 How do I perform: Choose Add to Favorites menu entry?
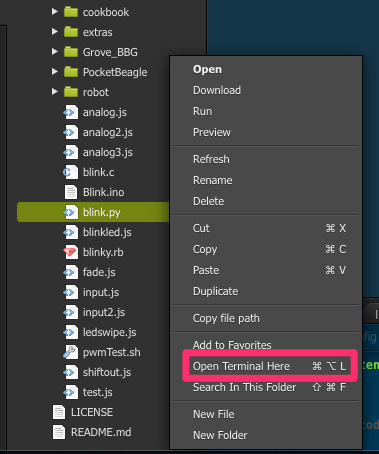(266, 345)
